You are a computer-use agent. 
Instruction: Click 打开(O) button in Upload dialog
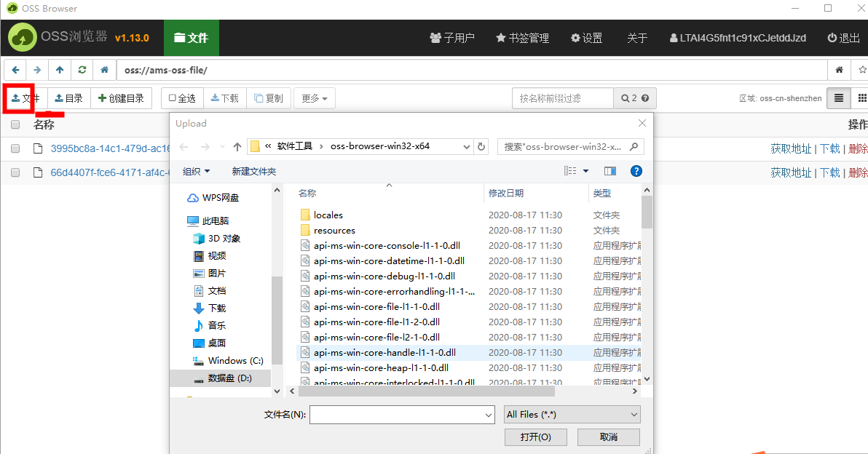(535, 437)
